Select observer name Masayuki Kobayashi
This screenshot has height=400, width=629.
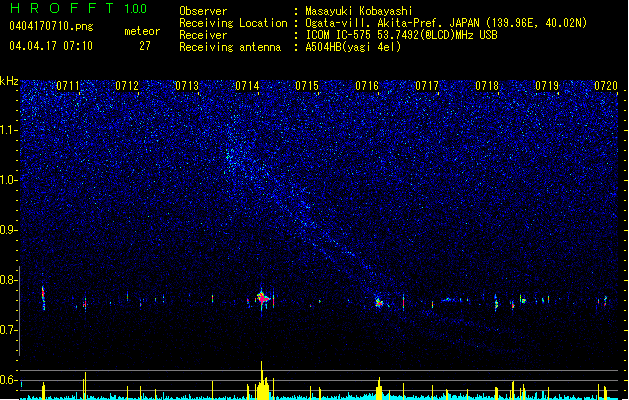coord(359,11)
